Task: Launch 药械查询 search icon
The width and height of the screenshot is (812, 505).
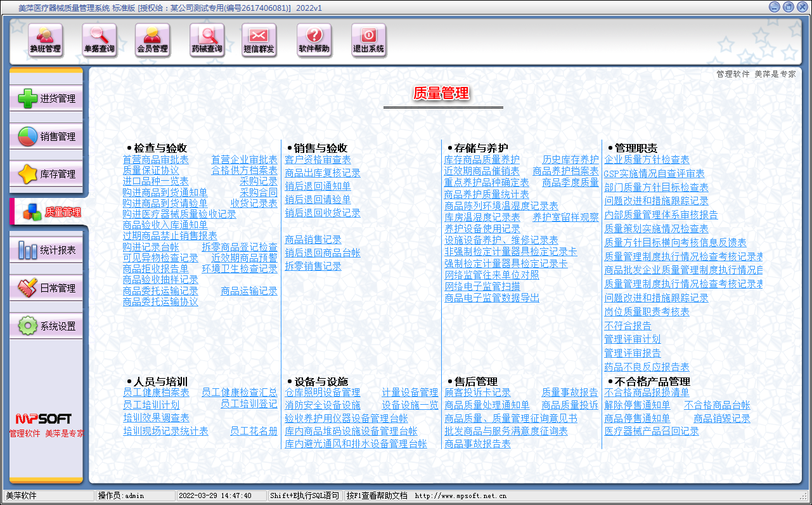Action: point(207,40)
